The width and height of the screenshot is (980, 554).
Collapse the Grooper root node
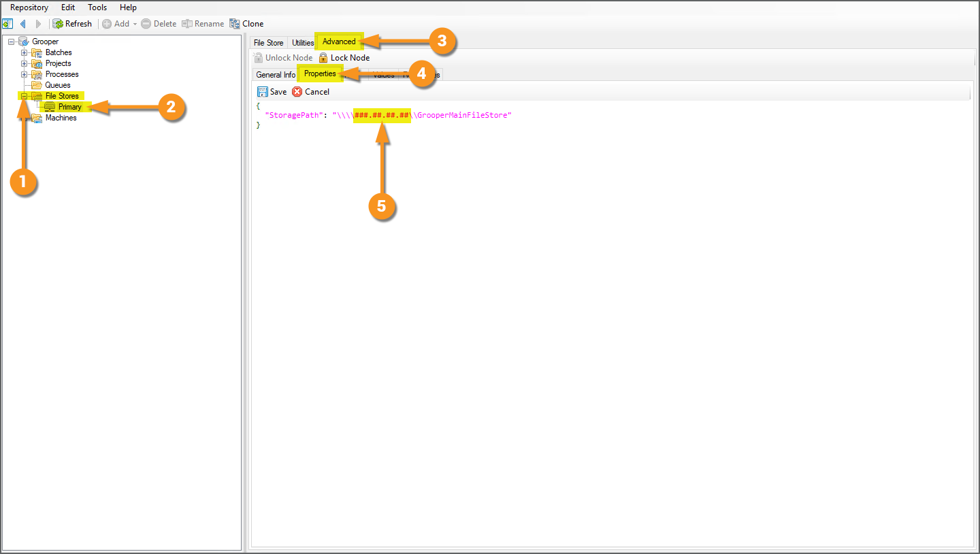[11, 42]
